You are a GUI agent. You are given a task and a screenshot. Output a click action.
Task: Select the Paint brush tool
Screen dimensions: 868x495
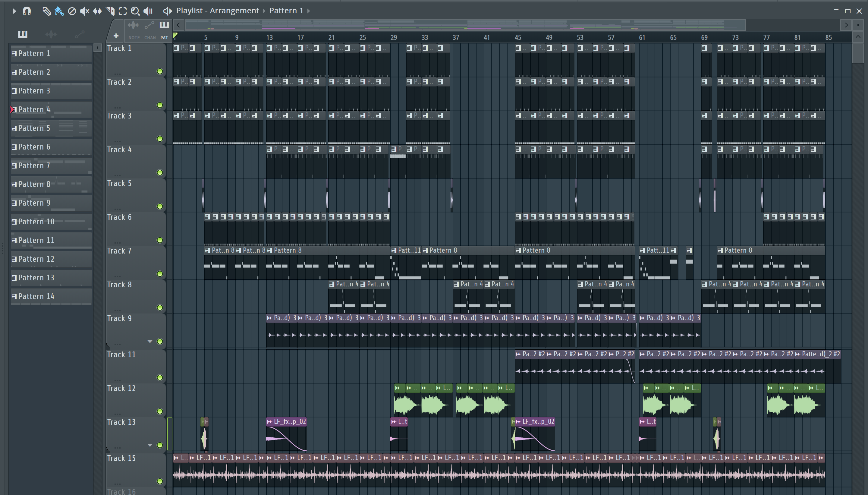point(59,11)
